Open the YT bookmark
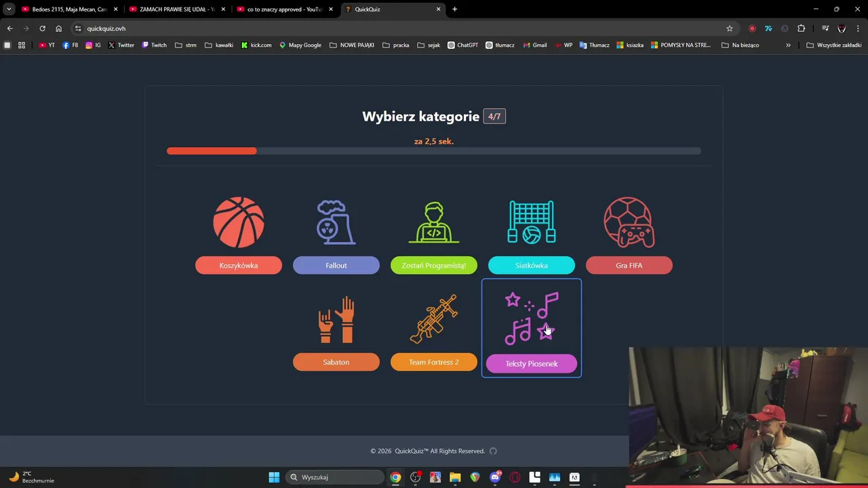Screen dimensions: 868x488 tap(47, 45)
